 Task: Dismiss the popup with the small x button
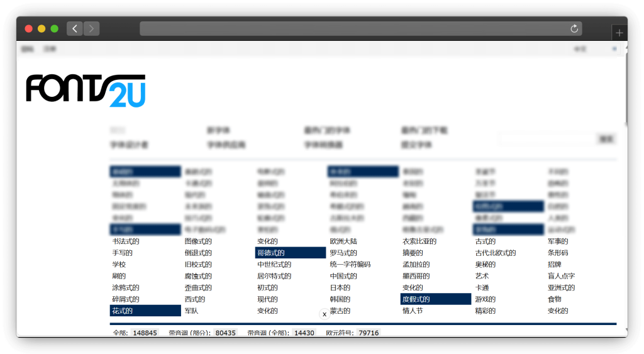coord(325,314)
